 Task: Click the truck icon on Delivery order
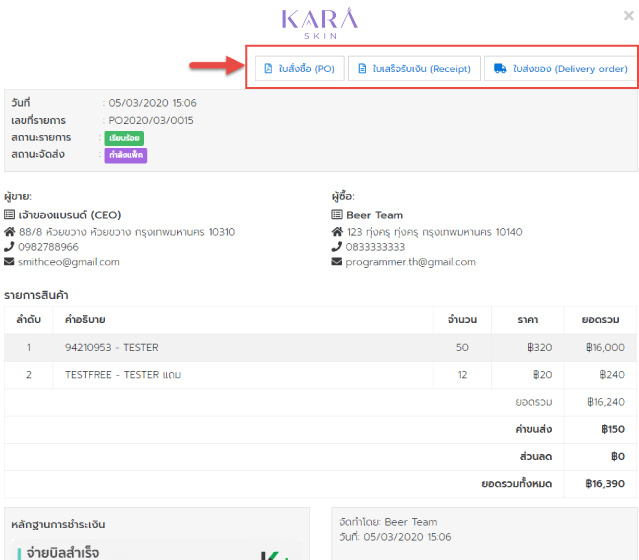pyautogui.click(x=500, y=68)
